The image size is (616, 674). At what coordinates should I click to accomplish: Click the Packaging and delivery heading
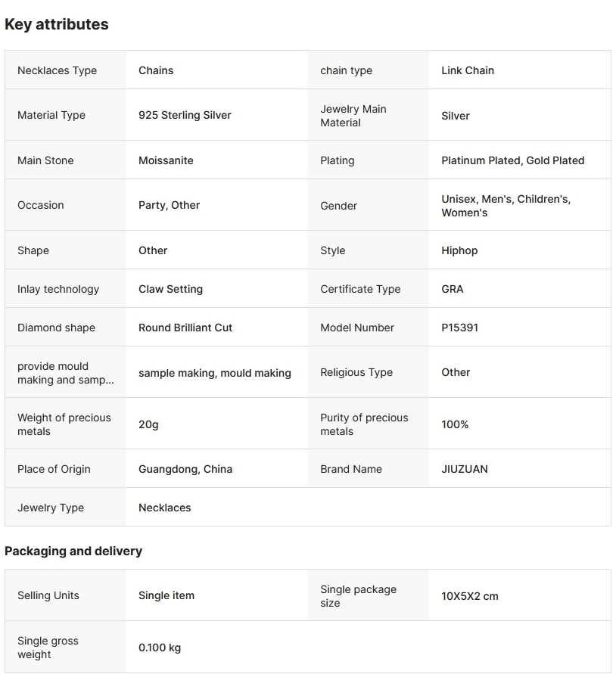tap(73, 551)
